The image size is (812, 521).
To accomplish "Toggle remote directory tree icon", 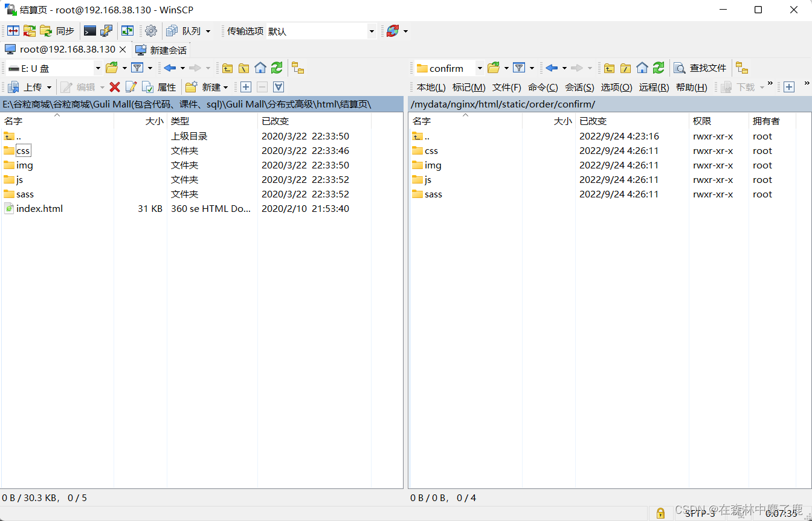I will [x=742, y=68].
